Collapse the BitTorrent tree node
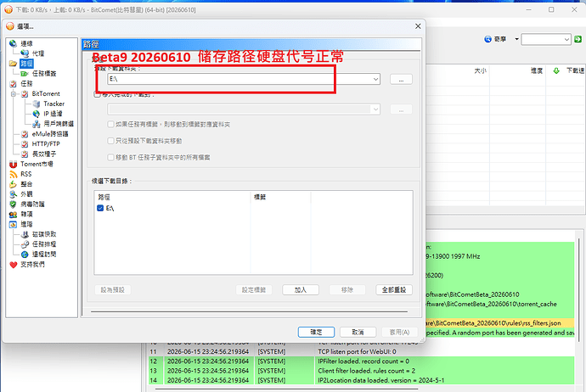586x392 pixels. coord(14,93)
